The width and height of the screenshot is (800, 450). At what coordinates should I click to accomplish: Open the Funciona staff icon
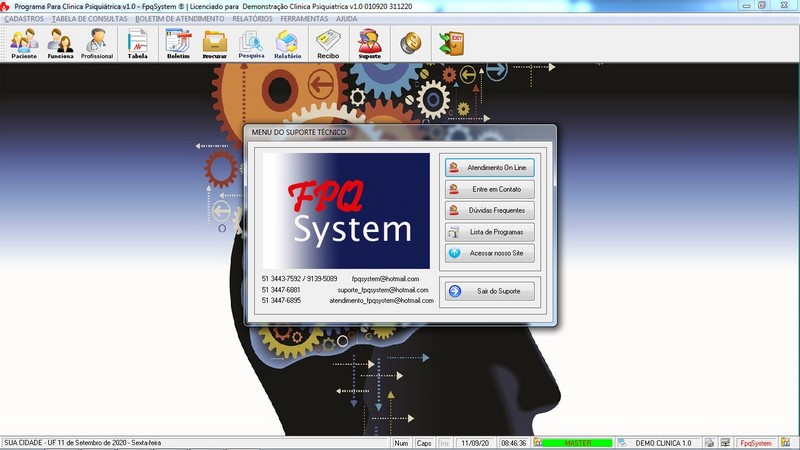pyautogui.click(x=60, y=43)
